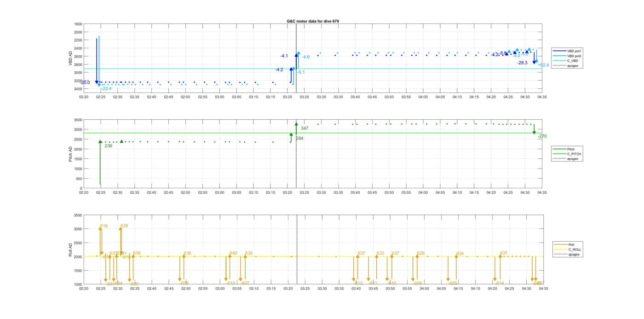Click the '236' pitch data label
The image size is (644, 319).
(109, 146)
